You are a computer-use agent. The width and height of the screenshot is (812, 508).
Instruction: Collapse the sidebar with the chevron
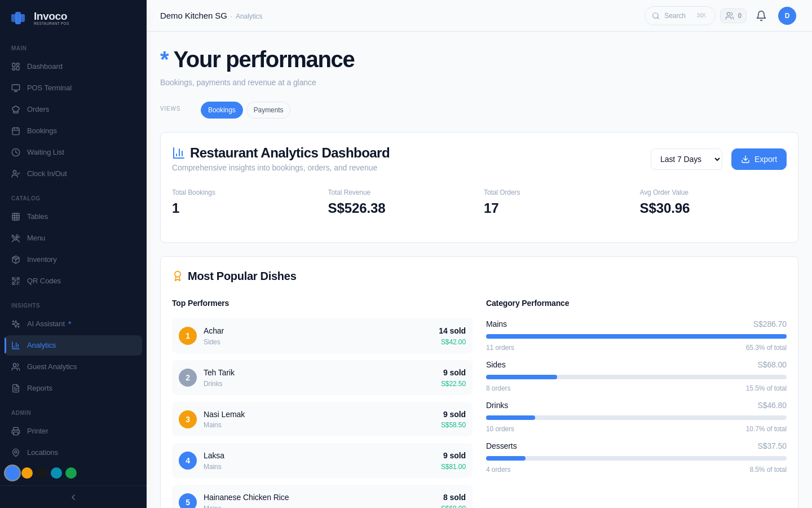73,497
